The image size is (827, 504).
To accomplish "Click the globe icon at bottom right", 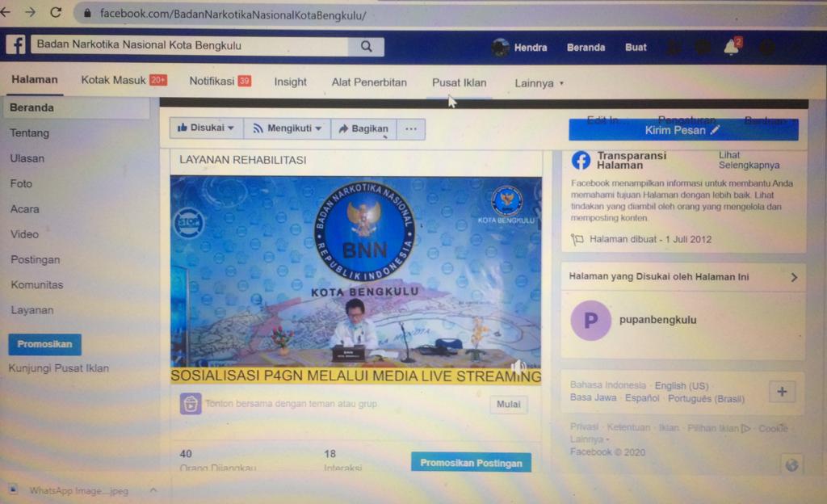I will pos(791,465).
